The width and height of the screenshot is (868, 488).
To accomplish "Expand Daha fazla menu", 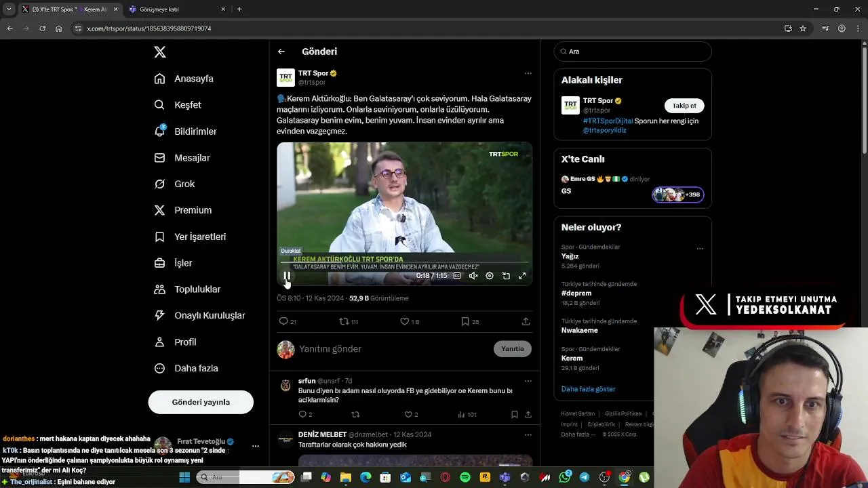I will (x=186, y=369).
